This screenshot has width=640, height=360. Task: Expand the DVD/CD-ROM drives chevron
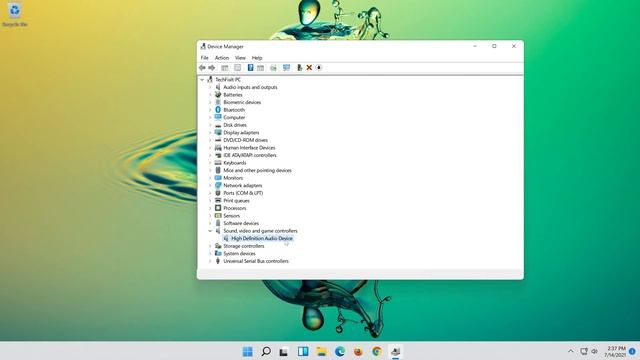click(210, 140)
